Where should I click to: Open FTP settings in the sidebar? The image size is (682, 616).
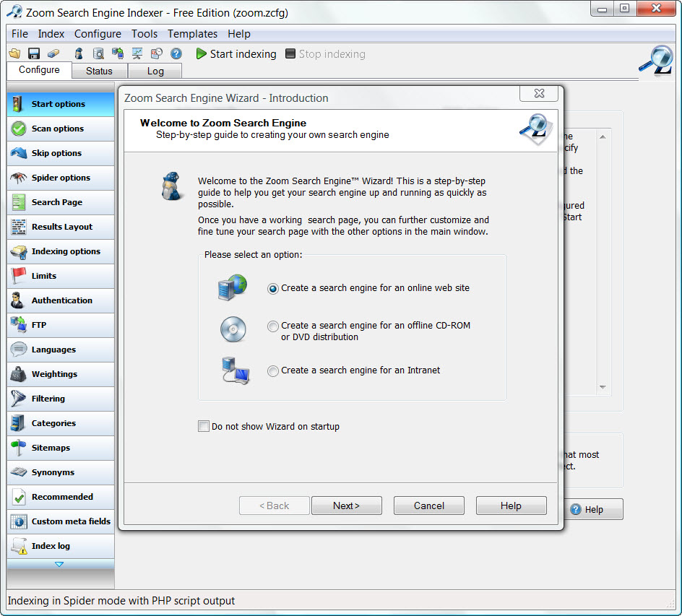pyautogui.click(x=61, y=325)
